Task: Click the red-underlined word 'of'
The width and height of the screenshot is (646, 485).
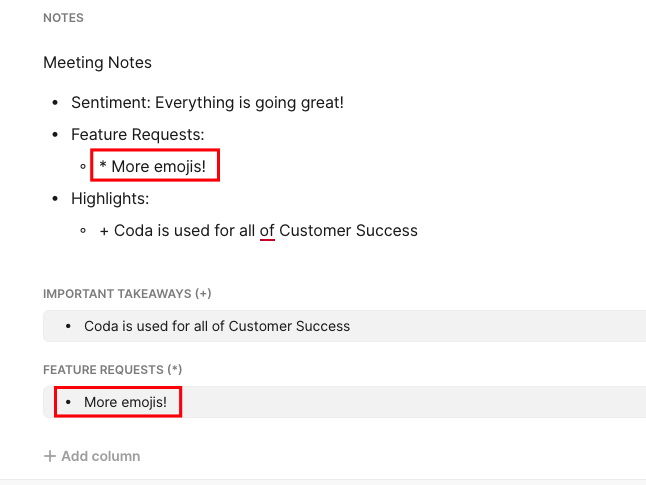Action: [x=267, y=230]
